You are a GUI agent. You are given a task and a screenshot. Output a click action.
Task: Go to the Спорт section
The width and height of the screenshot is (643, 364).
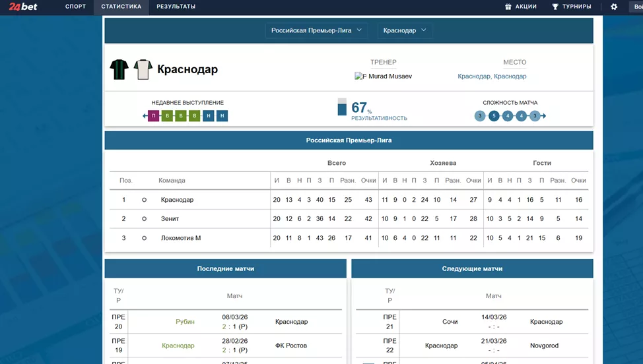click(75, 7)
